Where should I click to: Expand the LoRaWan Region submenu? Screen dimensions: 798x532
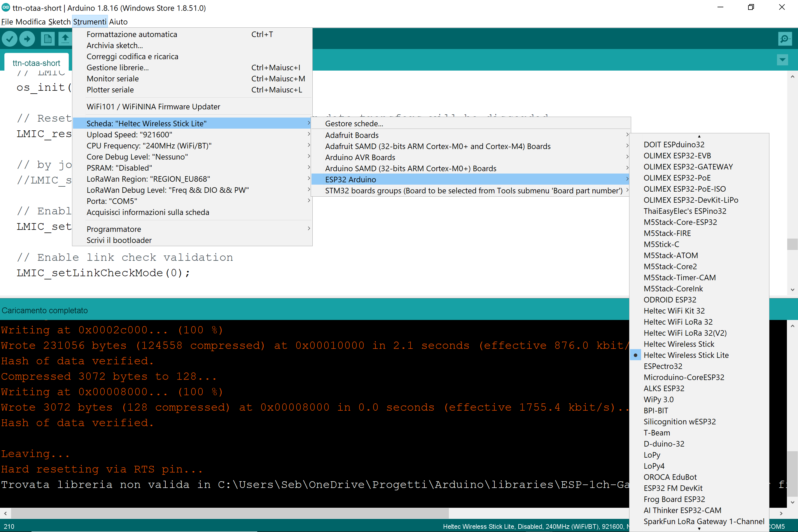tap(192, 179)
